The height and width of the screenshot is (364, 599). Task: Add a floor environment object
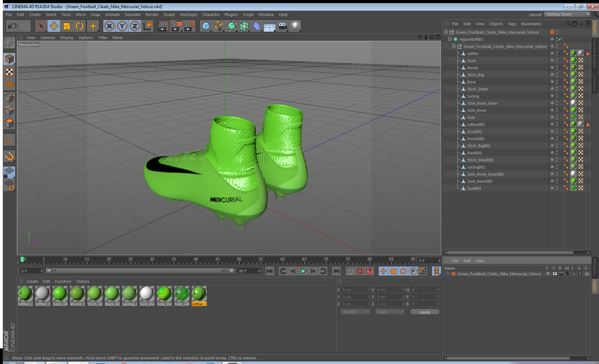click(270, 26)
